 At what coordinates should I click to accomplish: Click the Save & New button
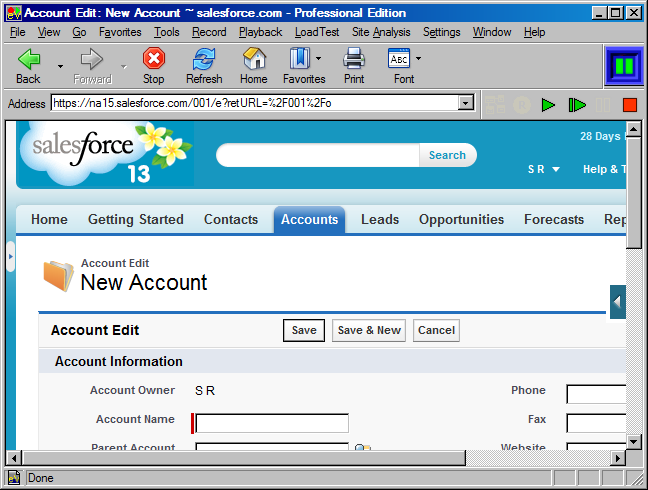click(x=369, y=330)
